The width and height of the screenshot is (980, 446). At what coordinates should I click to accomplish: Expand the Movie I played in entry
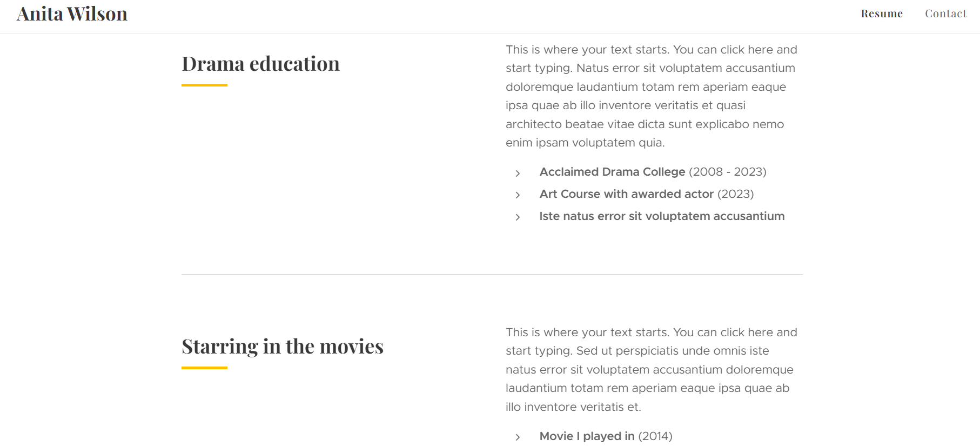pos(587,436)
